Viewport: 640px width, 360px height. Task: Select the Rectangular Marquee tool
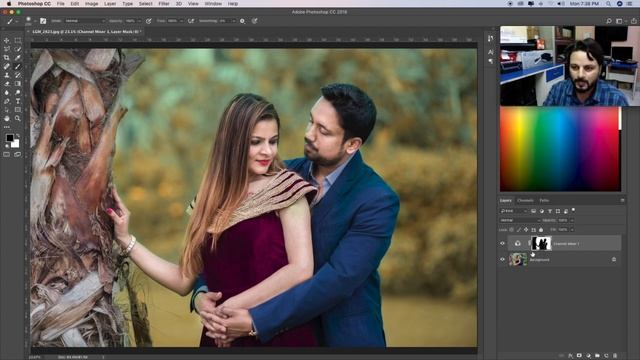click(18, 40)
